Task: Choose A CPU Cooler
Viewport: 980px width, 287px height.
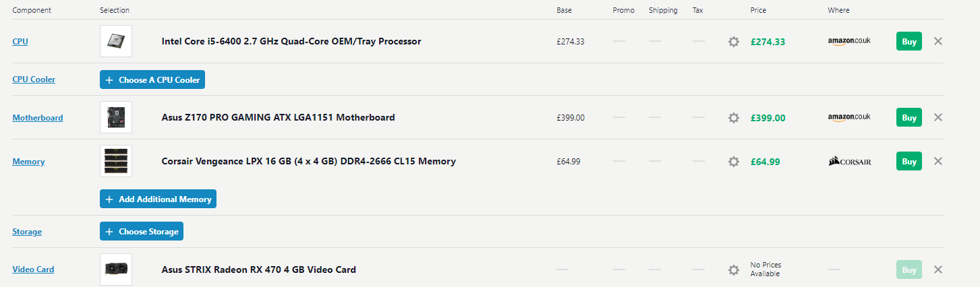Action: click(x=152, y=79)
